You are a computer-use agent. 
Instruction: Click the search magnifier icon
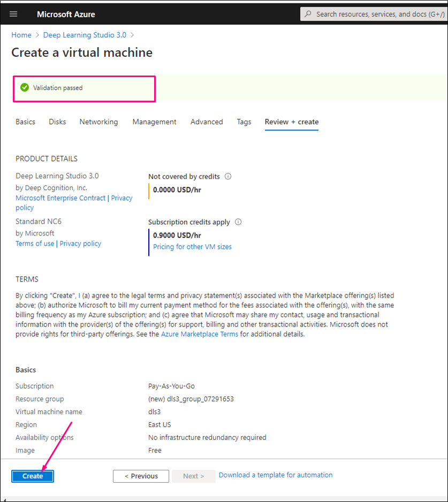pyautogui.click(x=308, y=14)
